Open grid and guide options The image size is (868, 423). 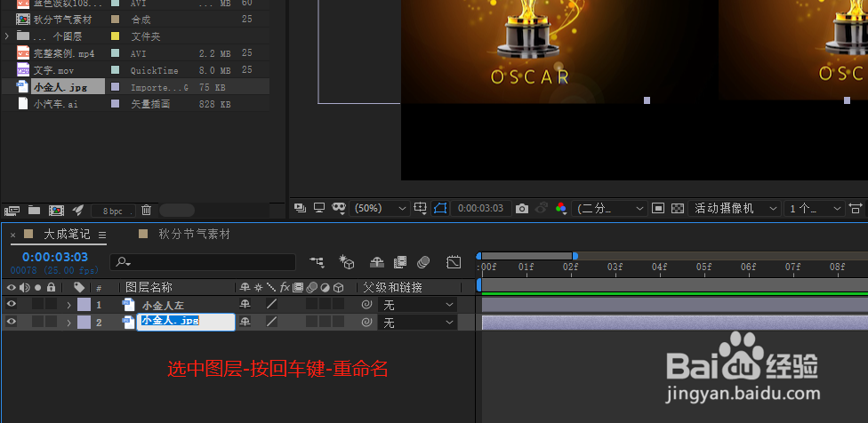click(421, 209)
